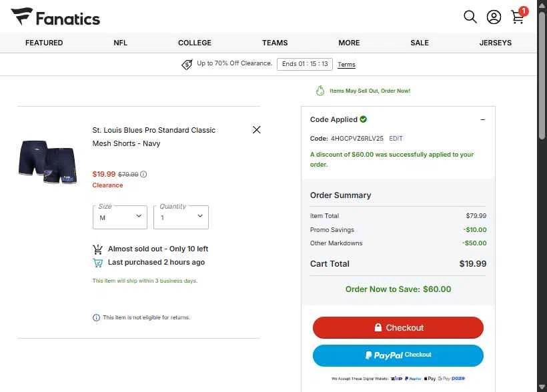Click price info icon next to $79.99

click(x=143, y=175)
